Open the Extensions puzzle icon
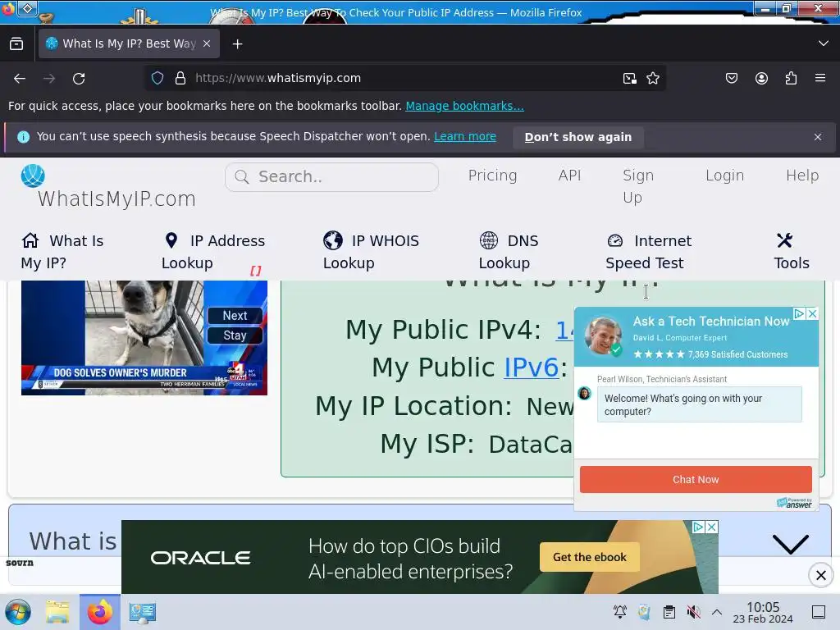 tap(791, 78)
